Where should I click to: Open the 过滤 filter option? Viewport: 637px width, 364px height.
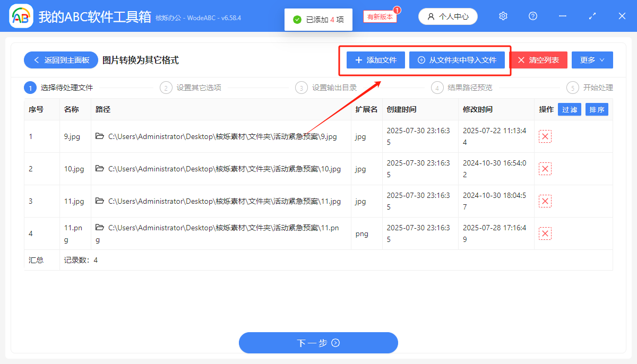569,109
